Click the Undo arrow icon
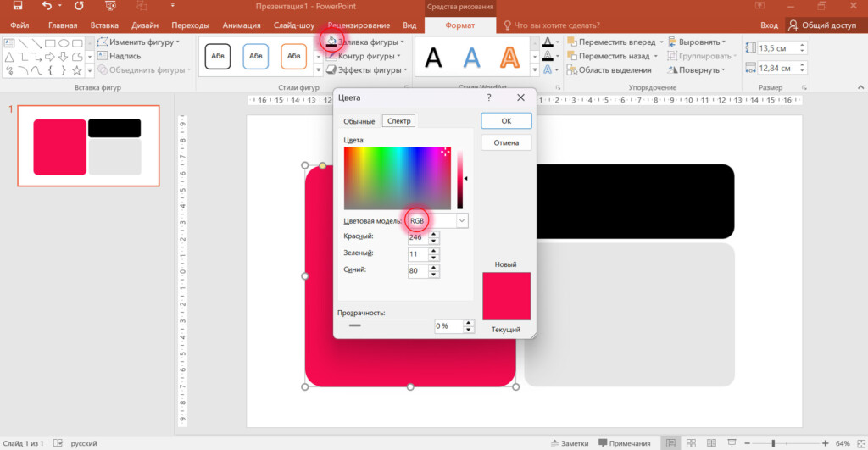This screenshot has width=868, height=450. pos(47,6)
